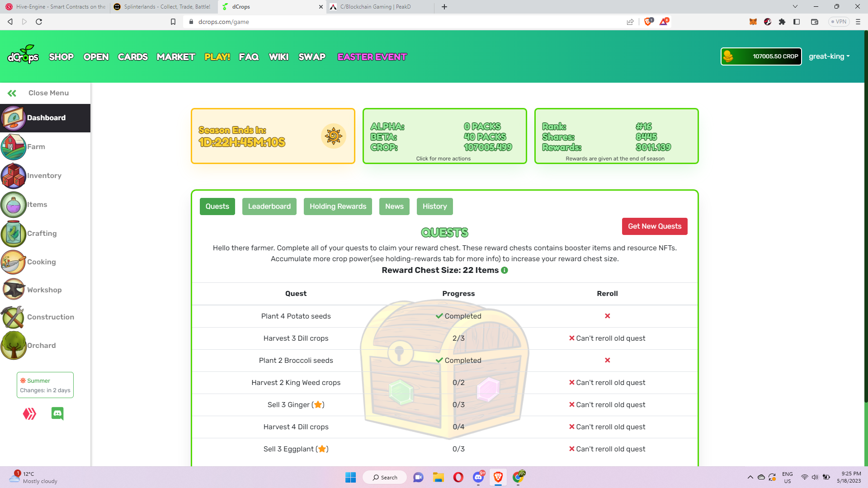Bookmark this page icon
This screenshot has height=488, width=868.
point(173,22)
